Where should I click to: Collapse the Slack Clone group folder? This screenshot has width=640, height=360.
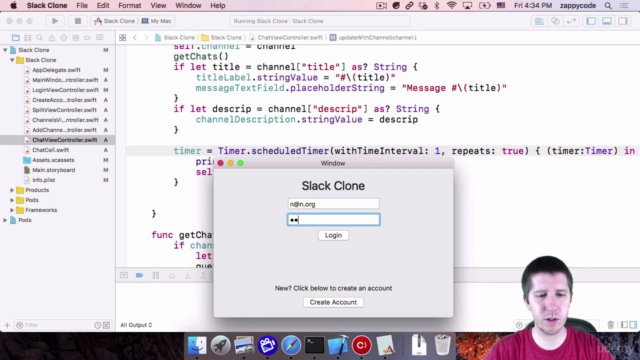coord(12,60)
